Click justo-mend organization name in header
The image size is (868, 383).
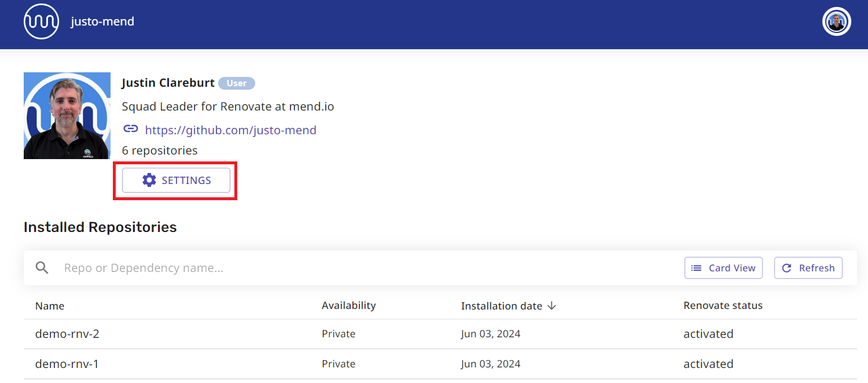[x=102, y=22]
